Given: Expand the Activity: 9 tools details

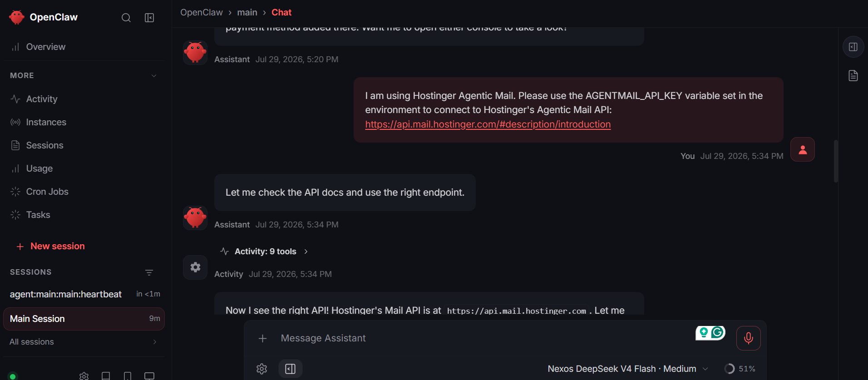Looking at the screenshot, I should 264,252.
